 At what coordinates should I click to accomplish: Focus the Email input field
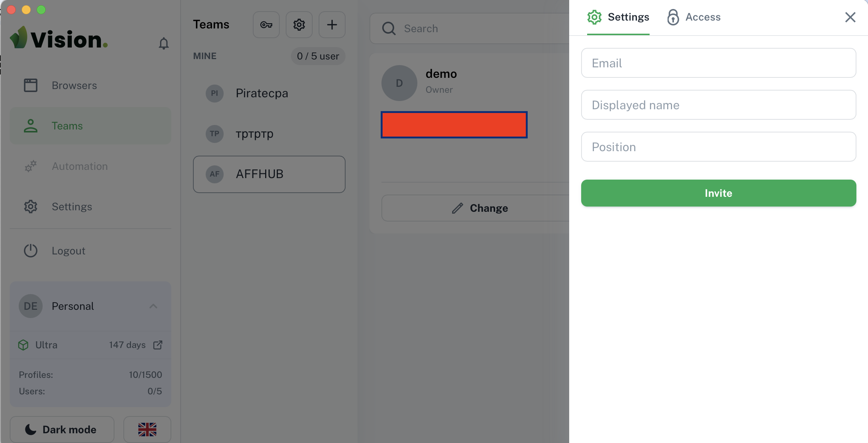(718, 63)
